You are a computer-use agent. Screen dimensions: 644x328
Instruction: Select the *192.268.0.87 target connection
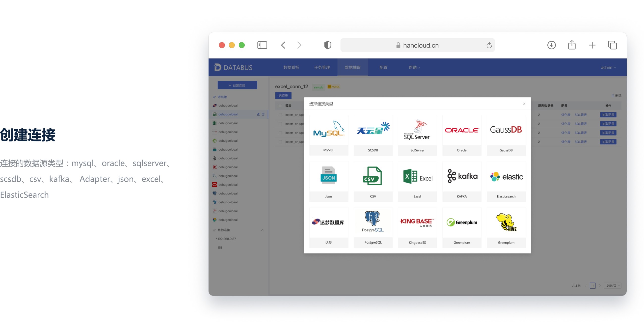pos(226,239)
